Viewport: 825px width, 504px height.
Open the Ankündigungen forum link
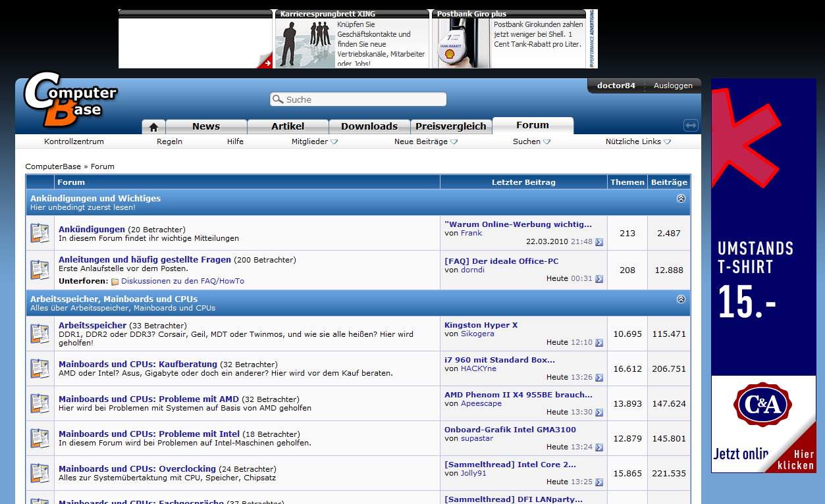point(92,229)
